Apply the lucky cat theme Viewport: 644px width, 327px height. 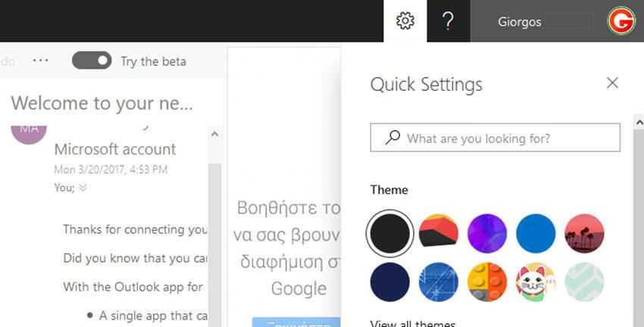pos(536,282)
